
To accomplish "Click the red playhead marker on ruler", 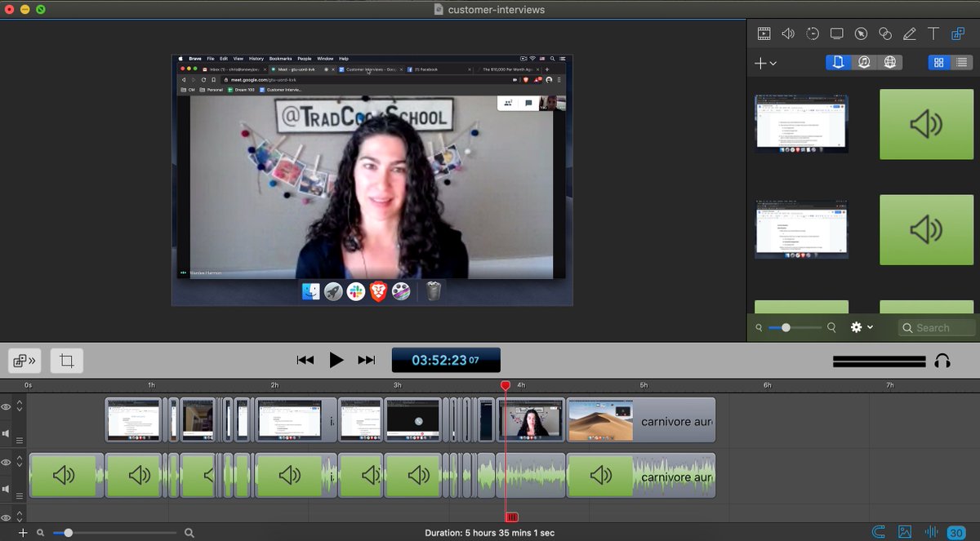I will 506,385.
